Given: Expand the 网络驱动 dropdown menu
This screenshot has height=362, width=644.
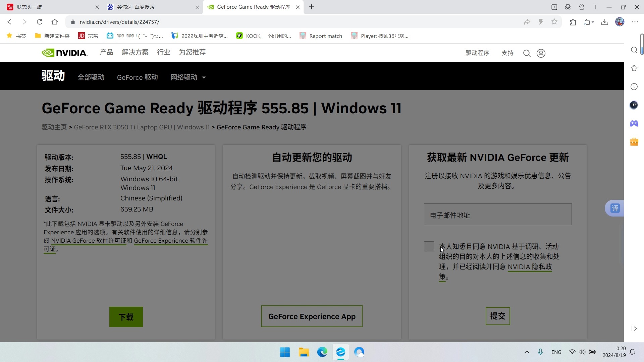Looking at the screenshot, I should pyautogui.click(x=188, y=77).
